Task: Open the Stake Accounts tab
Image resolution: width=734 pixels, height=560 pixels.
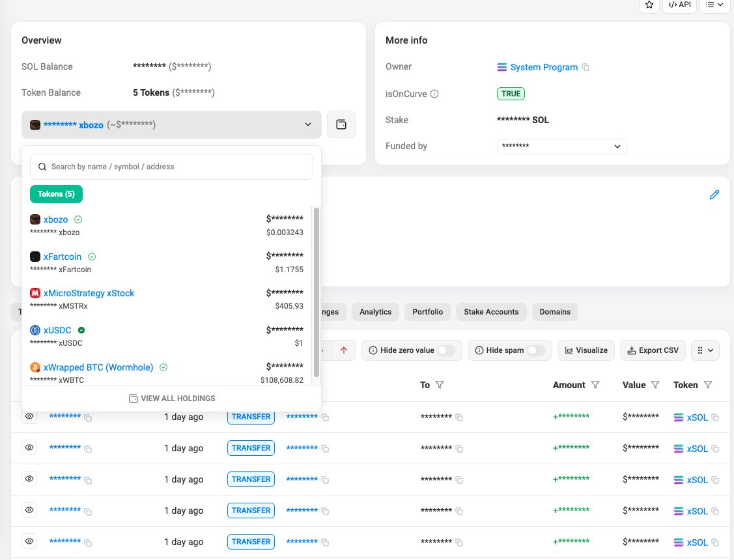Action: [491, 312]
